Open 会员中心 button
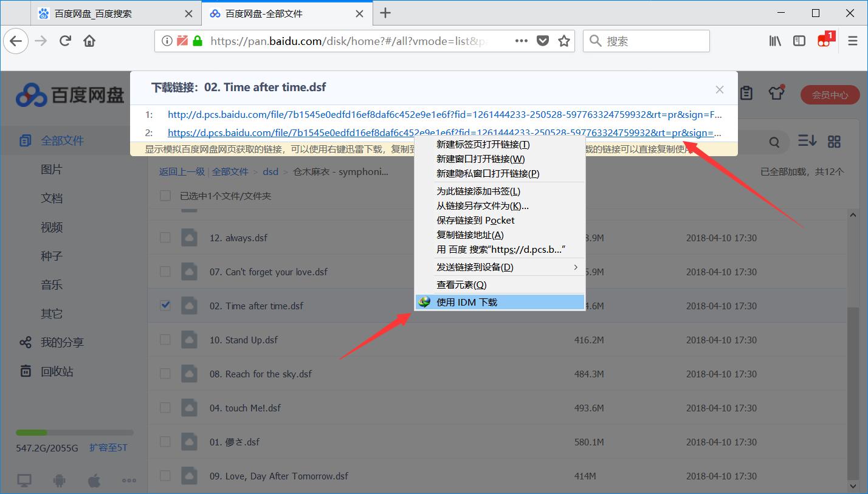868x494 pixels. click(x=830, y=95)
